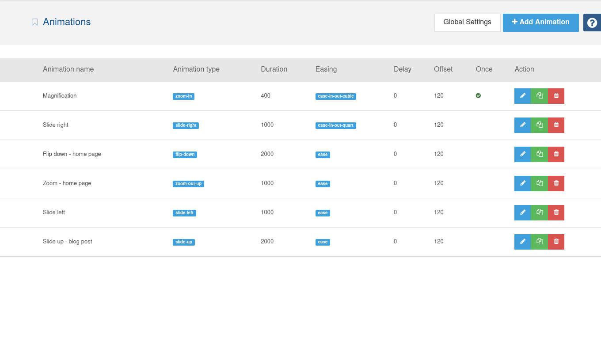
Task: Edit the Slide right animation
Action: click(x=522, y=125)
